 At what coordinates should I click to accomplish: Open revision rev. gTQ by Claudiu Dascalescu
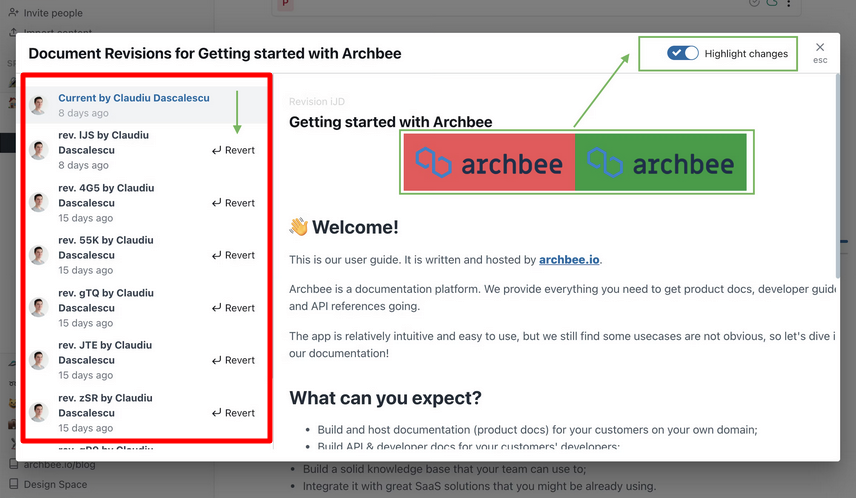coord(106,300)
